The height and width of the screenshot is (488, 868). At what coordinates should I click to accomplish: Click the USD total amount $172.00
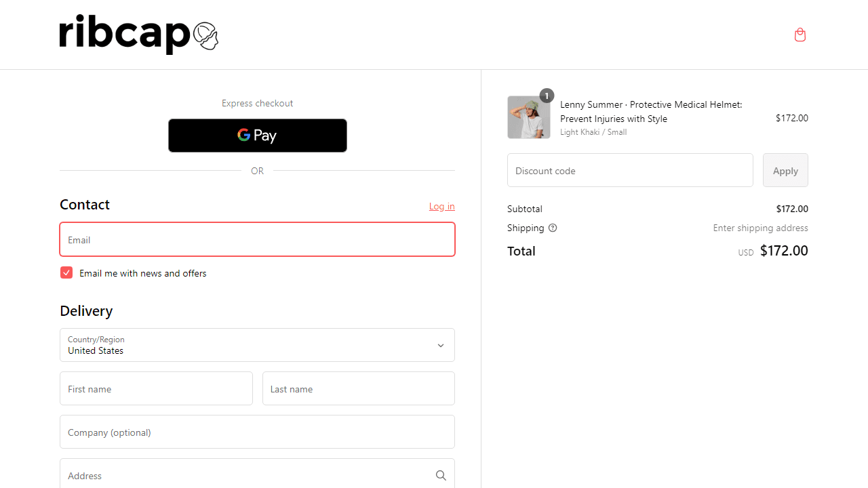(784, 251)
